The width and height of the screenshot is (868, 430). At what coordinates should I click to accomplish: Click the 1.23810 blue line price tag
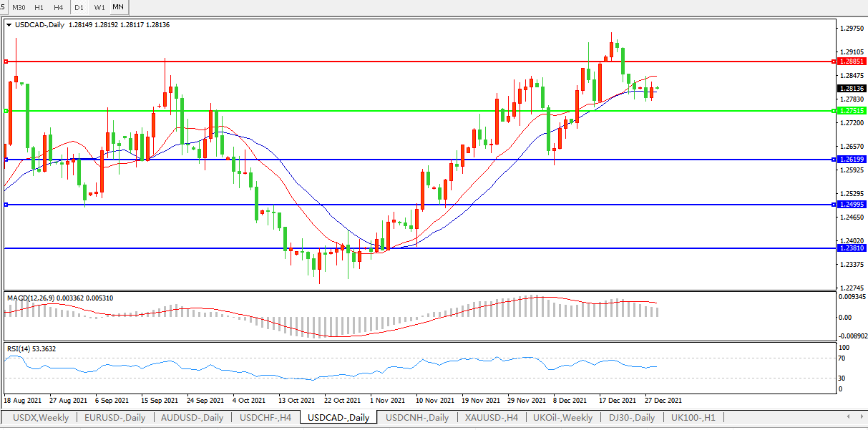[852, 248]
